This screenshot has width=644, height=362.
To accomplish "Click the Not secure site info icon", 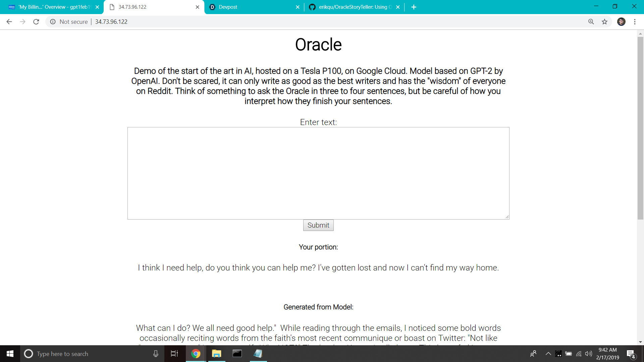I will click(x=53, y=22).
